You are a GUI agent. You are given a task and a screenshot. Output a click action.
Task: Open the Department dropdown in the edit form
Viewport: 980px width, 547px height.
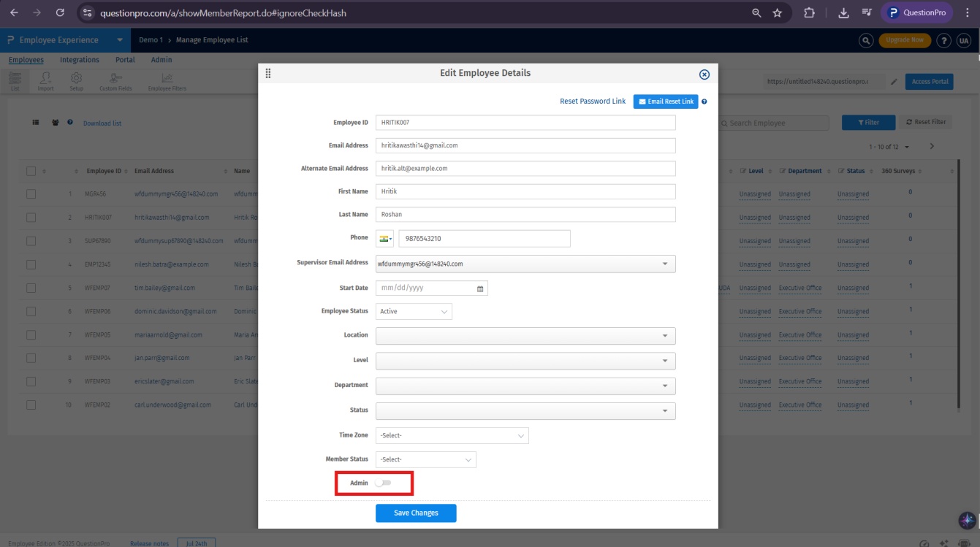665,386
